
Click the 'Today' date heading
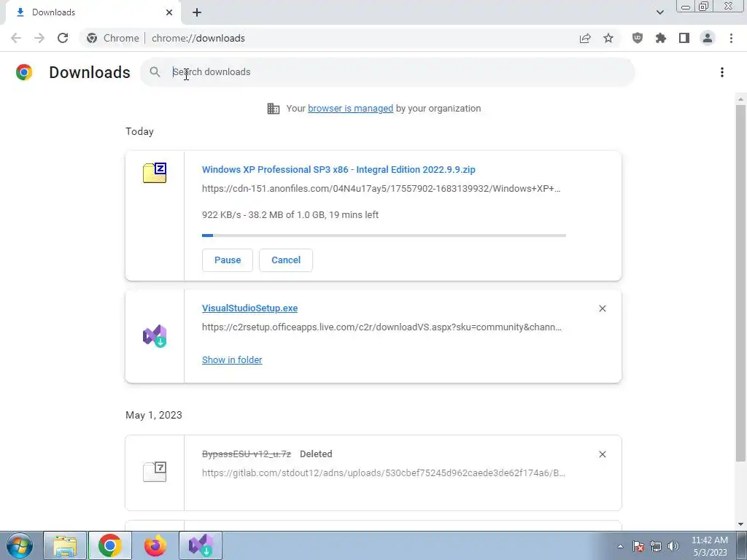[x=139, y=131]
